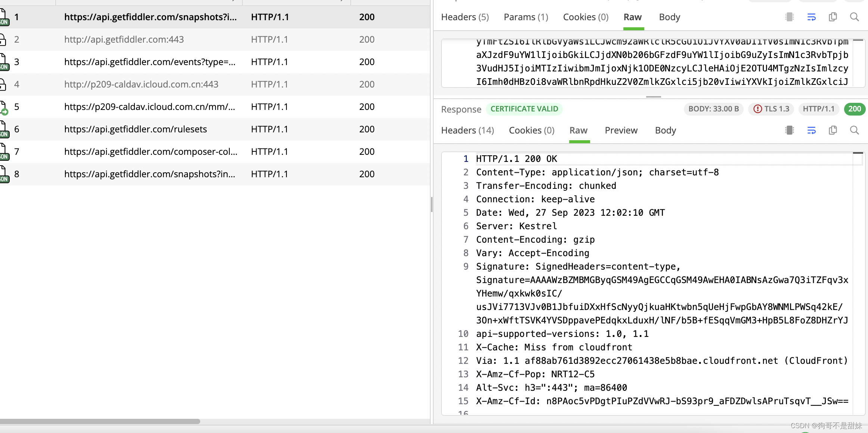Open the response Headers (14) tab
This screenshot has width=868, height=433.
point(468,130)
